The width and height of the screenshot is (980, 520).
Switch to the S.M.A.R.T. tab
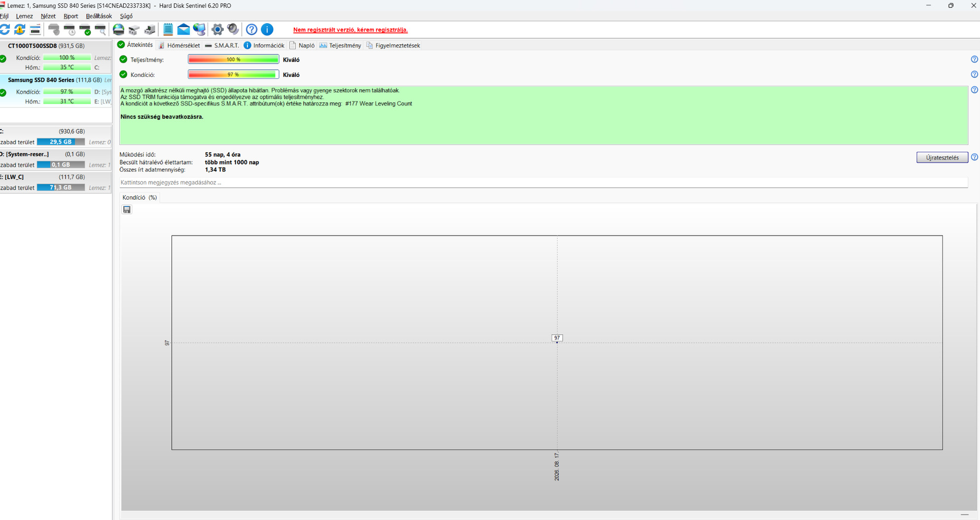click(222, 45)
